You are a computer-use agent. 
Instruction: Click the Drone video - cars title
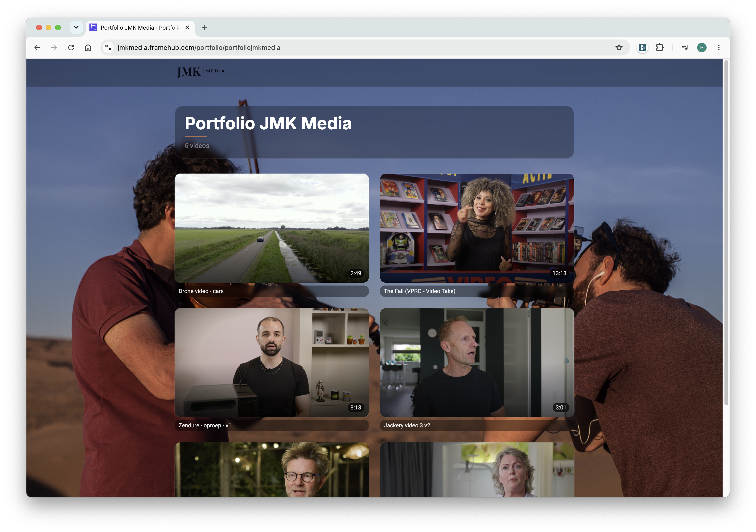(x=201, y=291)
